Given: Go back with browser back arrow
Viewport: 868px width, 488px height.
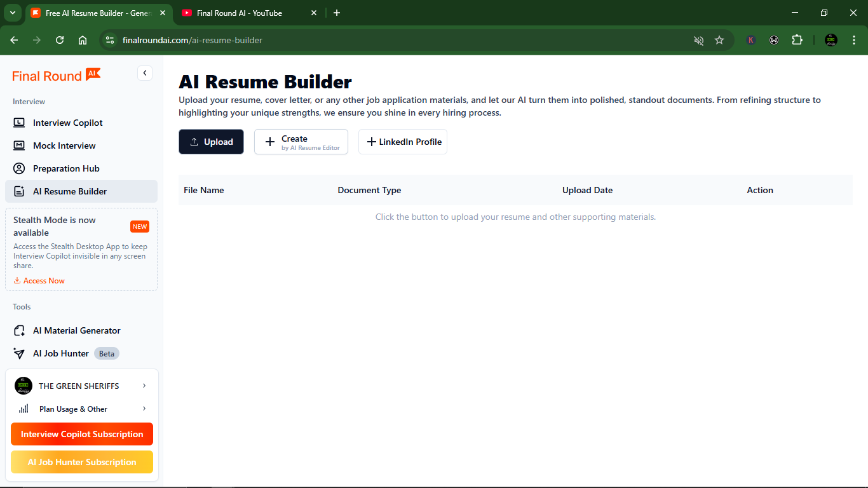Looking at the screenshot, I should point(14,40).
